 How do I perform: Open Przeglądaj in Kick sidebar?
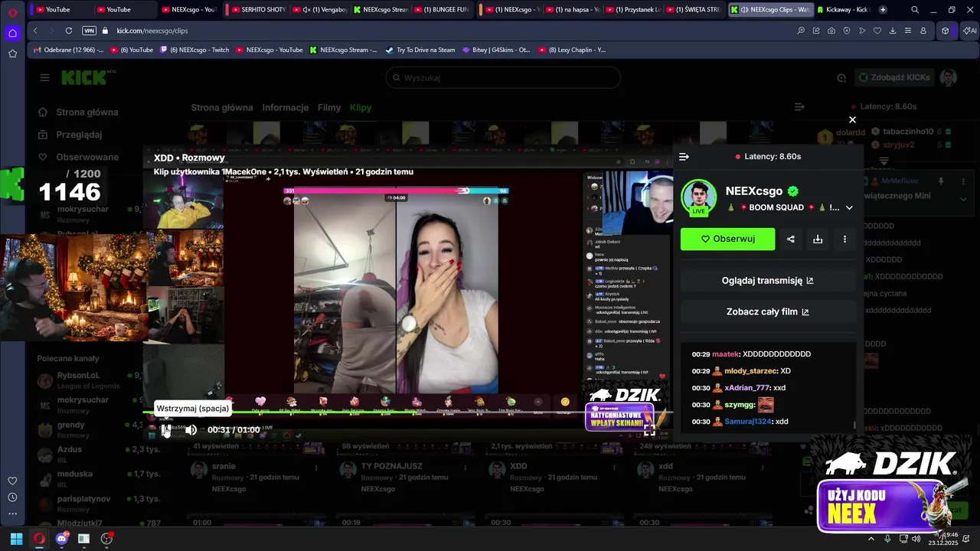click(x=78, y=135)
